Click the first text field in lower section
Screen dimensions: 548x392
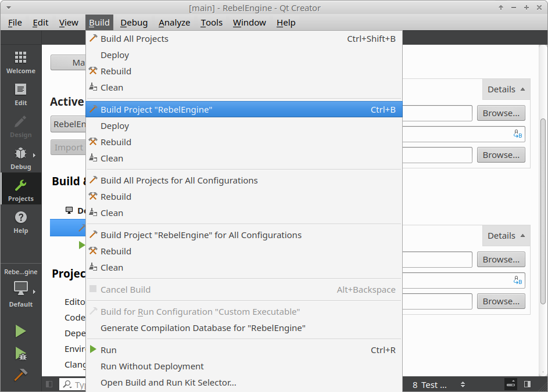pos(437,260)
